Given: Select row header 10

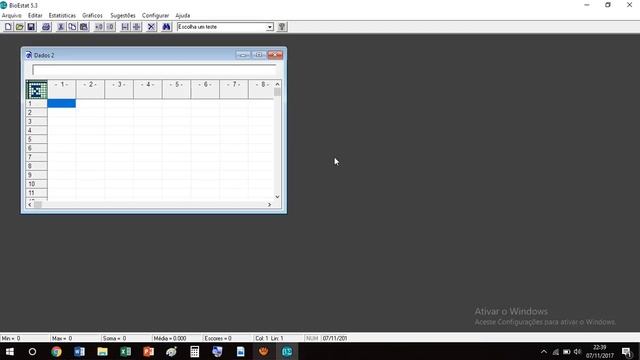Looking at the screenshot, I should pos(37,184).
